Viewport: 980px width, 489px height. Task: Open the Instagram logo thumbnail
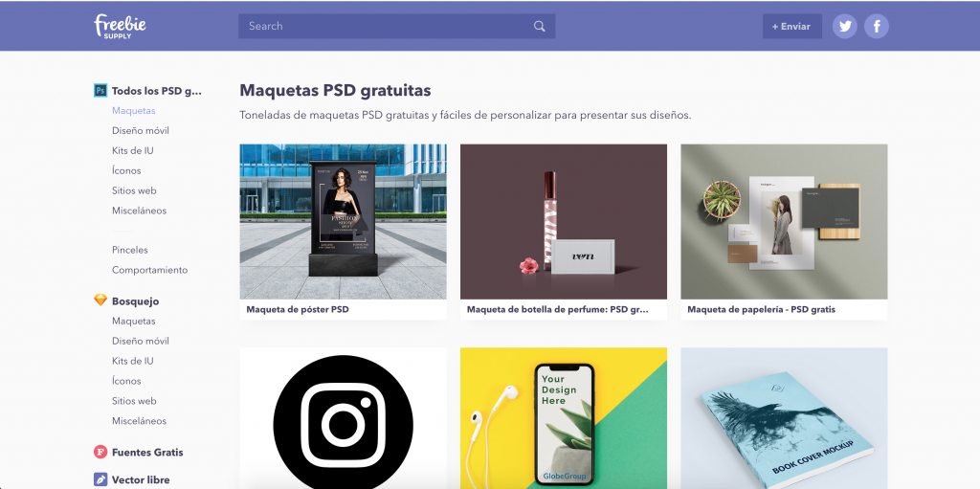click(344, 418)
